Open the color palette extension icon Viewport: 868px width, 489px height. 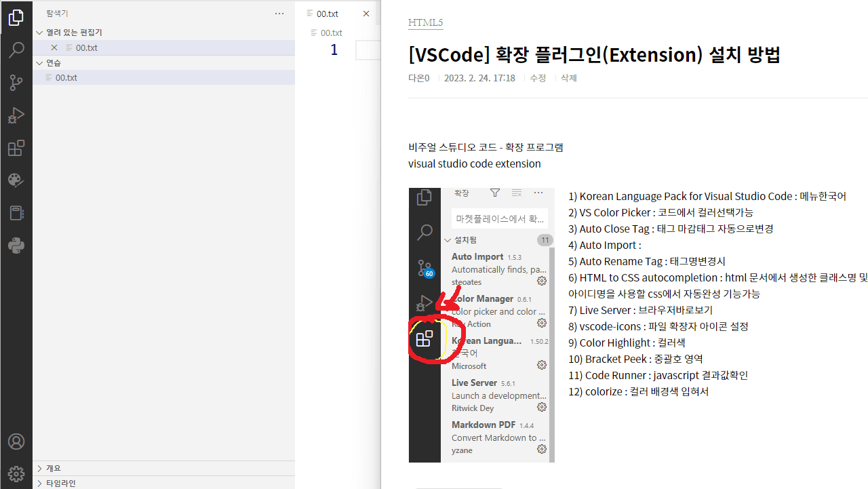16,180
